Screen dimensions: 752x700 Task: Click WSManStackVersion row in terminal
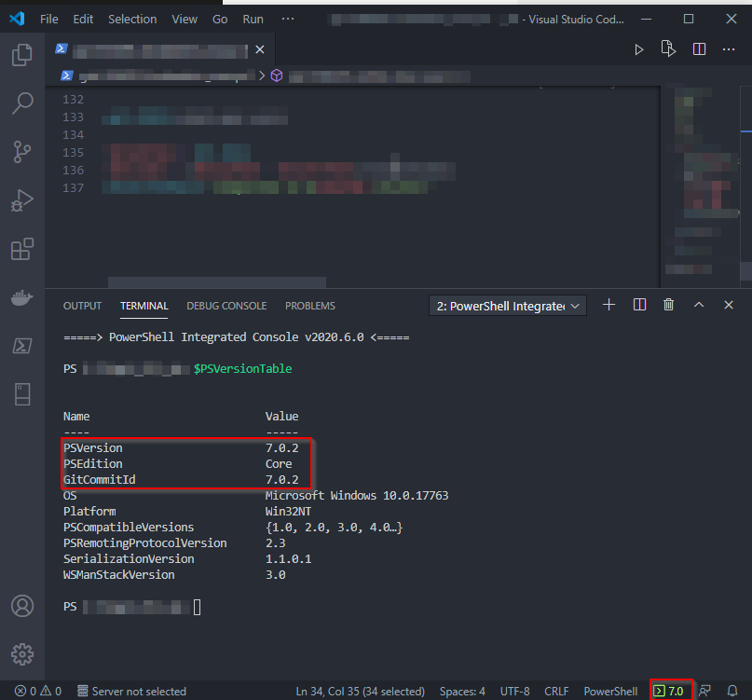pos(174,574)
